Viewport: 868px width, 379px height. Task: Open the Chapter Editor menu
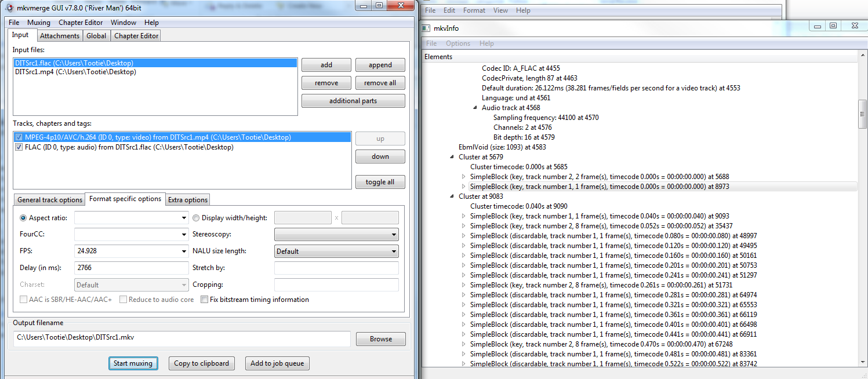click(81, 23)
